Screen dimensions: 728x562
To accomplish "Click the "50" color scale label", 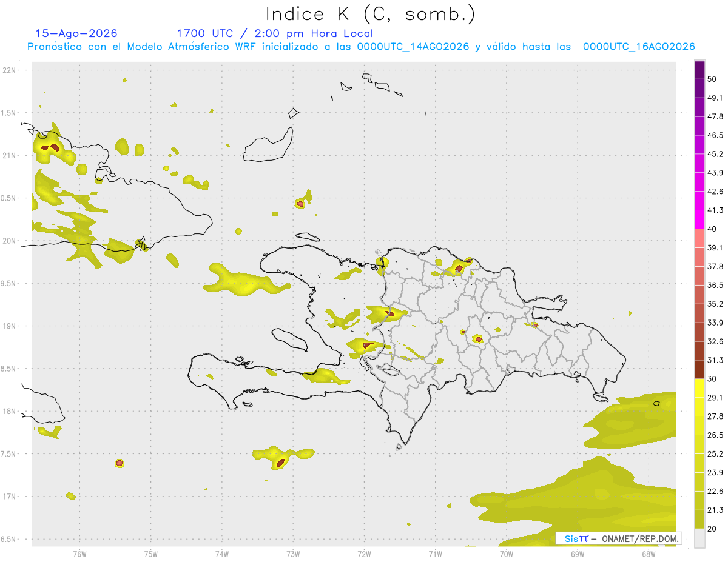I will 712,79.
